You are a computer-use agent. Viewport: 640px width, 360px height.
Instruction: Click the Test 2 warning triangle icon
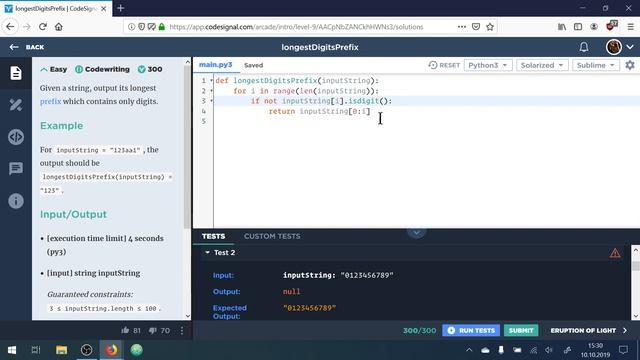click(615, 253)
